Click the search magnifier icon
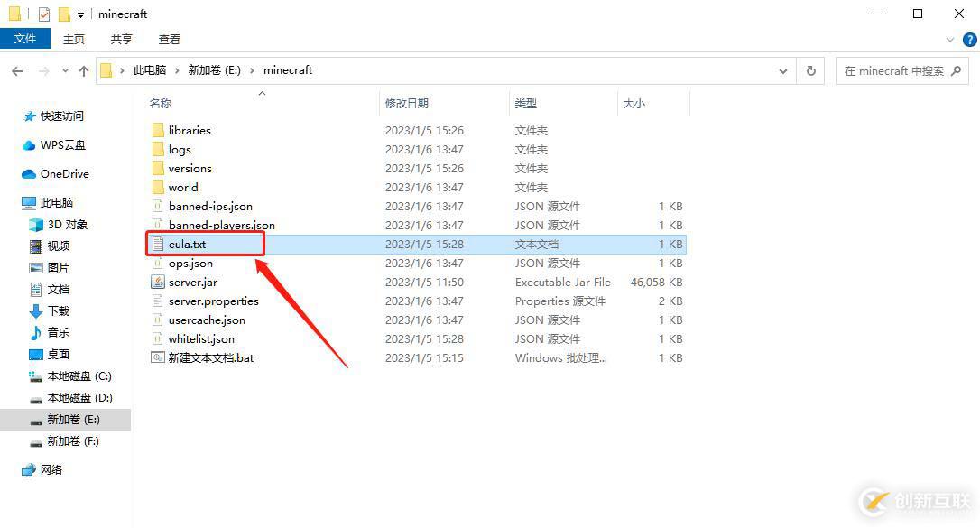 pos(956,70)
